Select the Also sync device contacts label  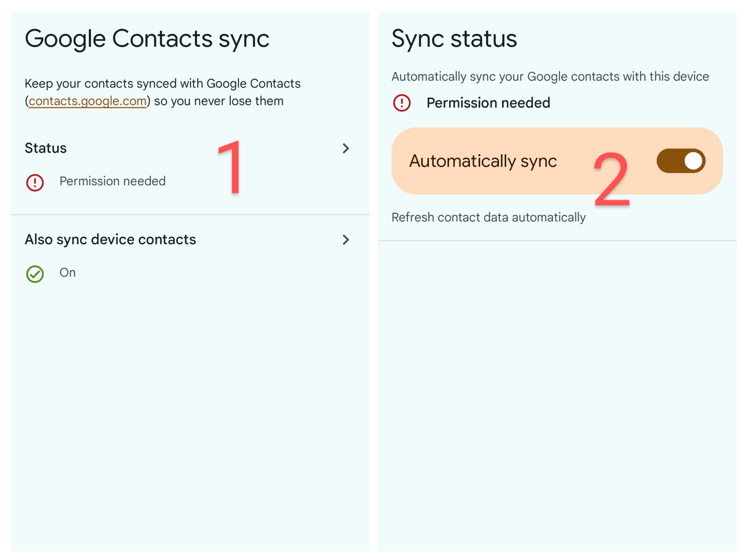tap(110, 240)
